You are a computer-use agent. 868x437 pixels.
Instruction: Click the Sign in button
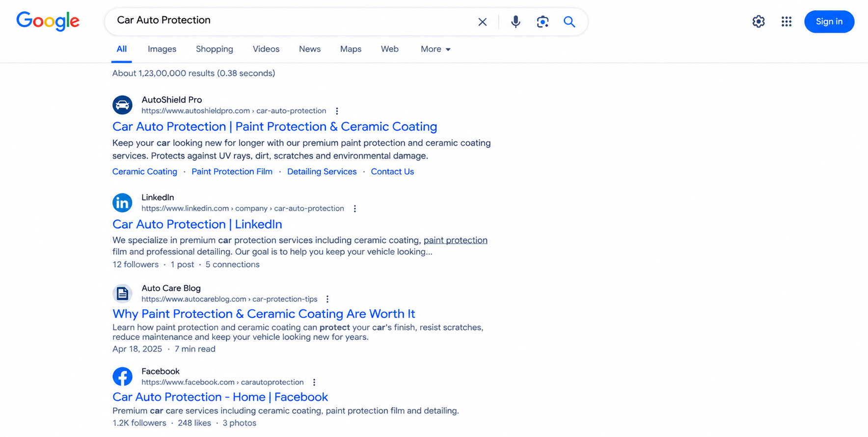tap(829, 22)
